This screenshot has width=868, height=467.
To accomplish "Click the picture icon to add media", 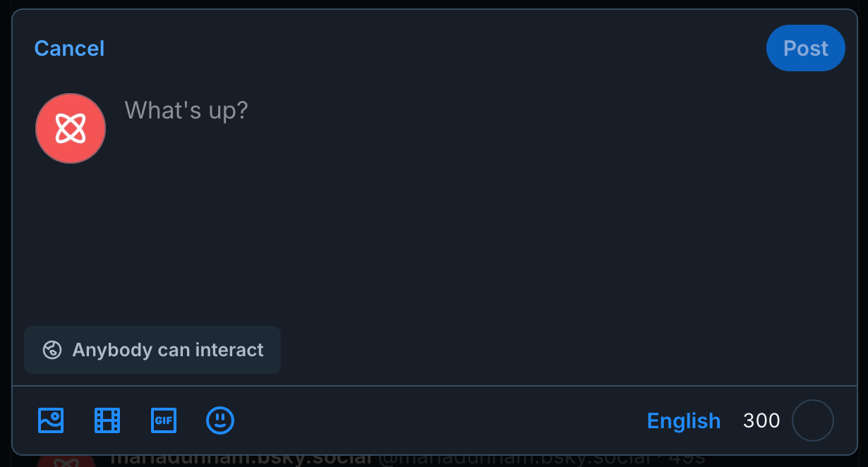I will click(x=50, y=420).
